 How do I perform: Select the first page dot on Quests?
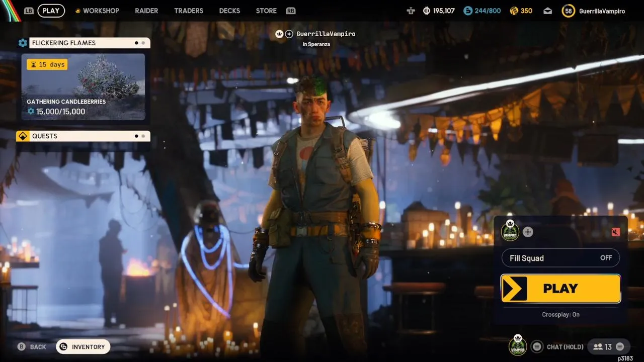coord(136,136)
